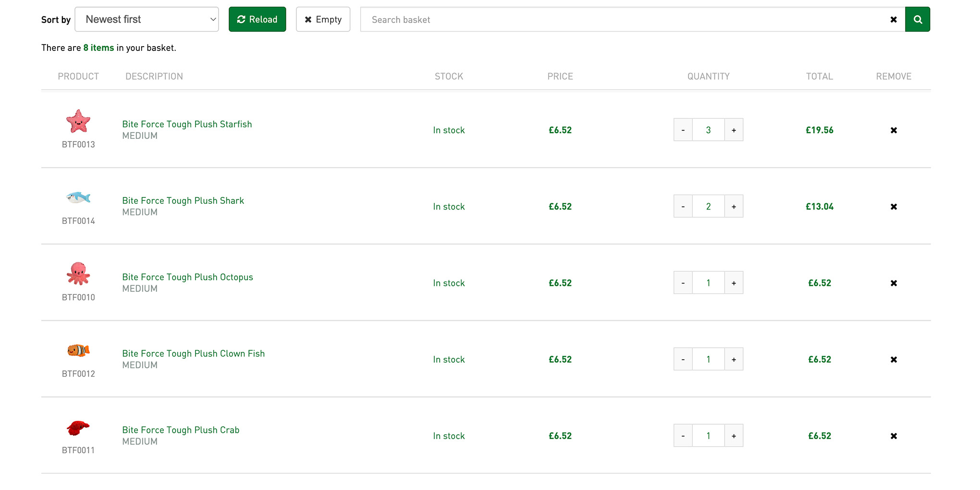Decrease the Shark quantity with the minus stepper
The image size is (980, 490).
683,206
